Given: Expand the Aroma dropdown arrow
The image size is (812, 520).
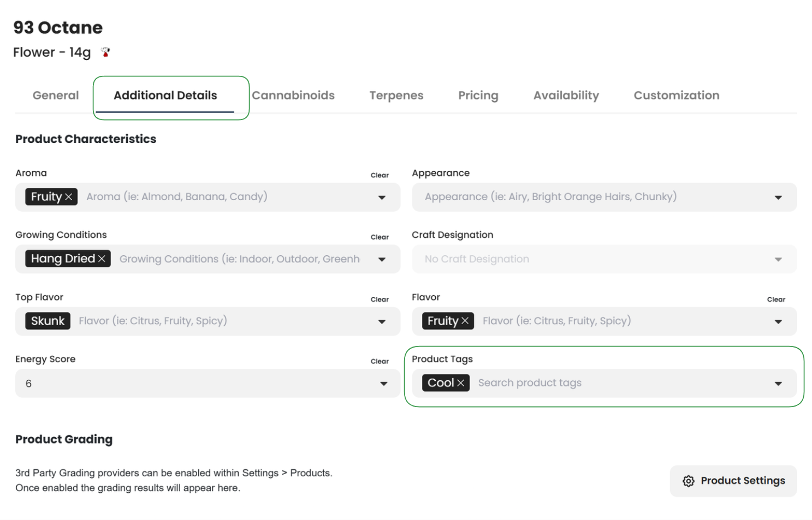Looking at the screenshot, I should click(382, 198).
